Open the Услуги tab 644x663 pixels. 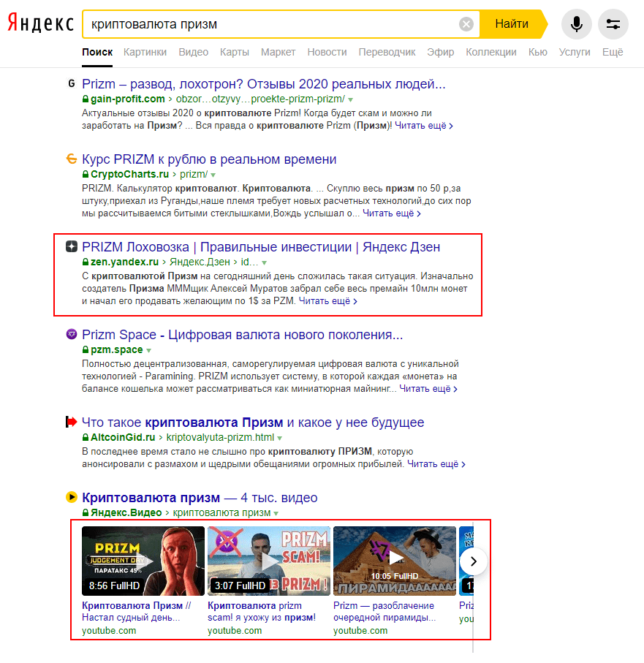click(x=575, y=52)
